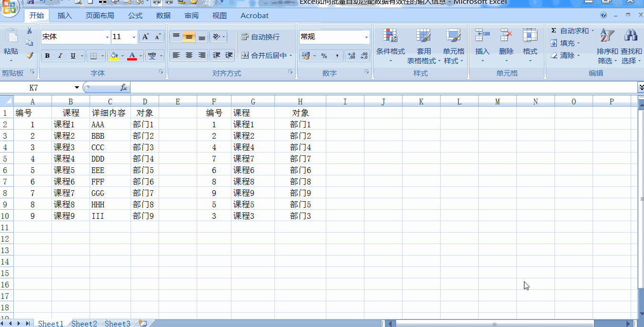Click the fx insert function icon
644x327 pixels.
[123, 88]
